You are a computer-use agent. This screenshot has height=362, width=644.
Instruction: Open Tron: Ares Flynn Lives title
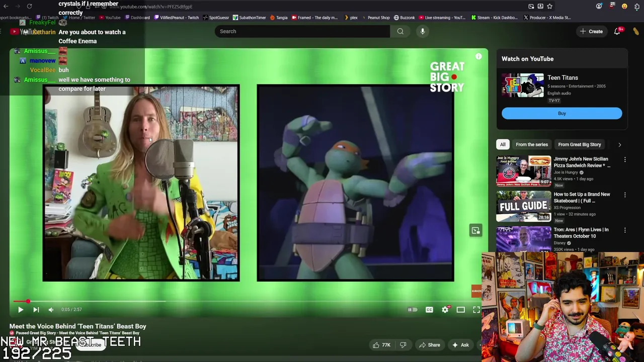581,232
